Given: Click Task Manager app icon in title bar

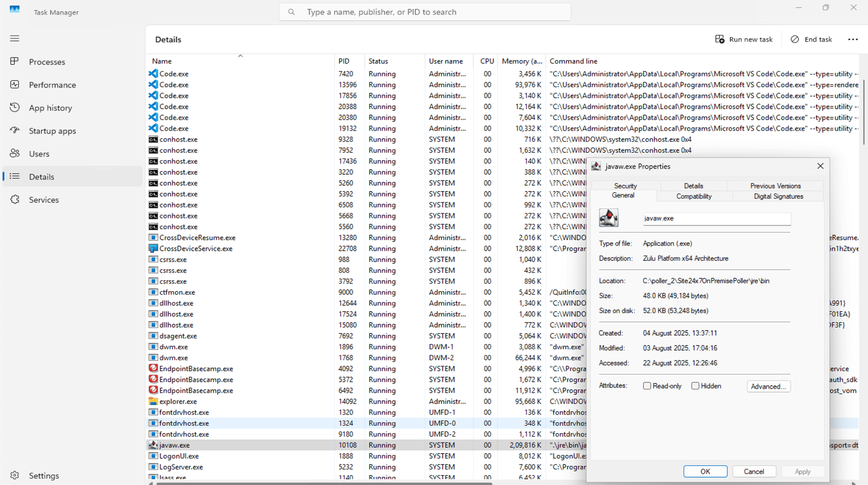Looking at the screenshot, I should tap(15, 9).
